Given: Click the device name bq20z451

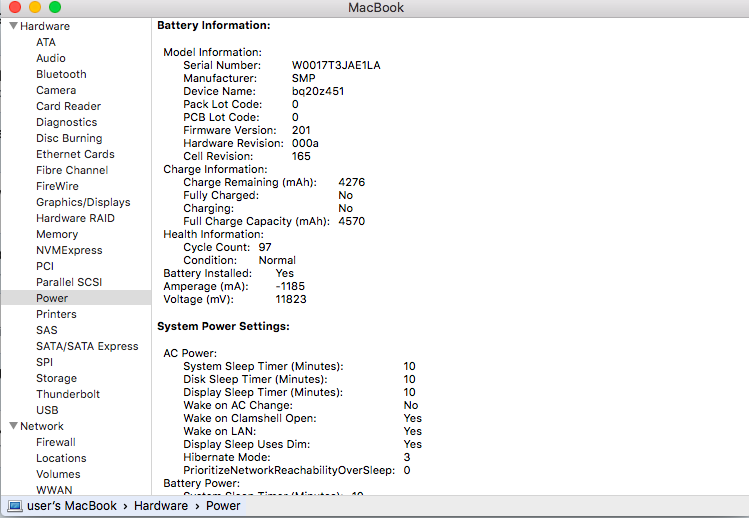Looking at the screenshot, I should click(x=318, y=91).
